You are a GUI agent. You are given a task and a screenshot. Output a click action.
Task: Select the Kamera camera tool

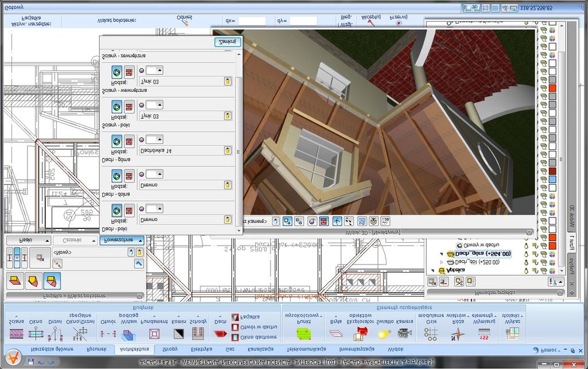405,328
